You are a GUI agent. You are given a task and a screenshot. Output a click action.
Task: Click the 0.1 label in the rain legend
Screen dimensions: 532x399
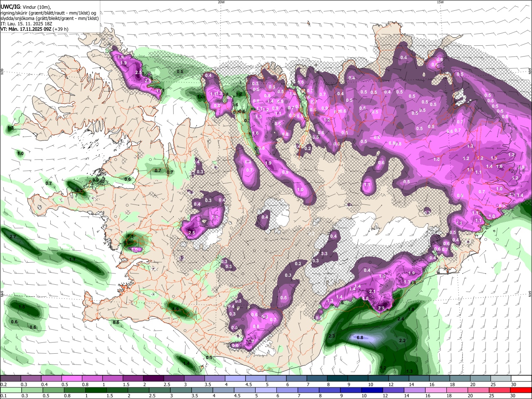2,396
